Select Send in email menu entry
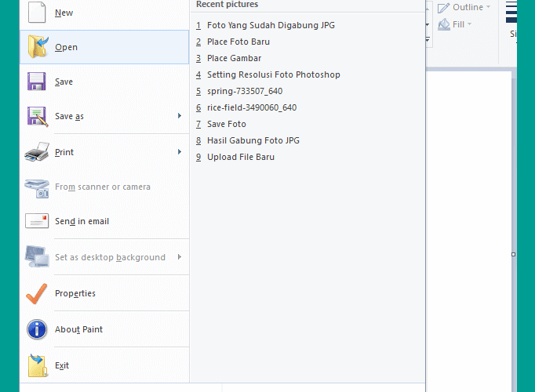The height and width of the screenshot is (392, 535). [x=104, y=221]
